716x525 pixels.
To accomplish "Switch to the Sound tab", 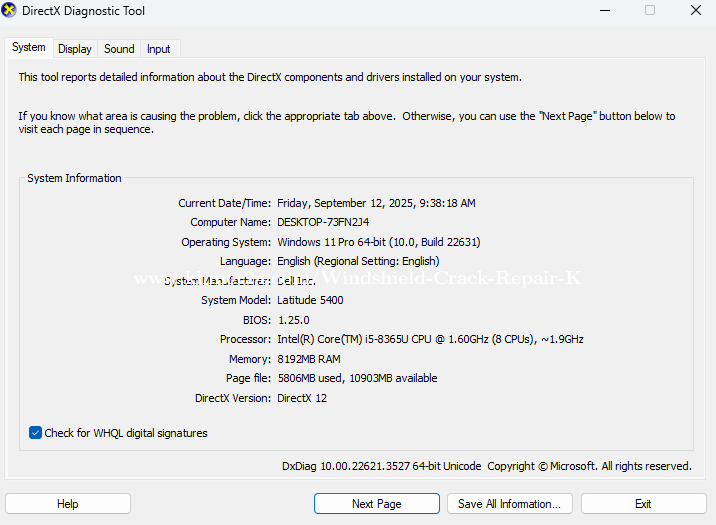I will pyautogui.click(x=119, y=49).
